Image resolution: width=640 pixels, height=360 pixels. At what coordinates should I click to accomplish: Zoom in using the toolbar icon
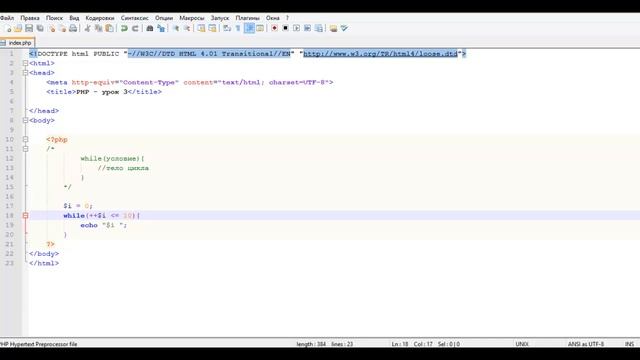point(176,28)
